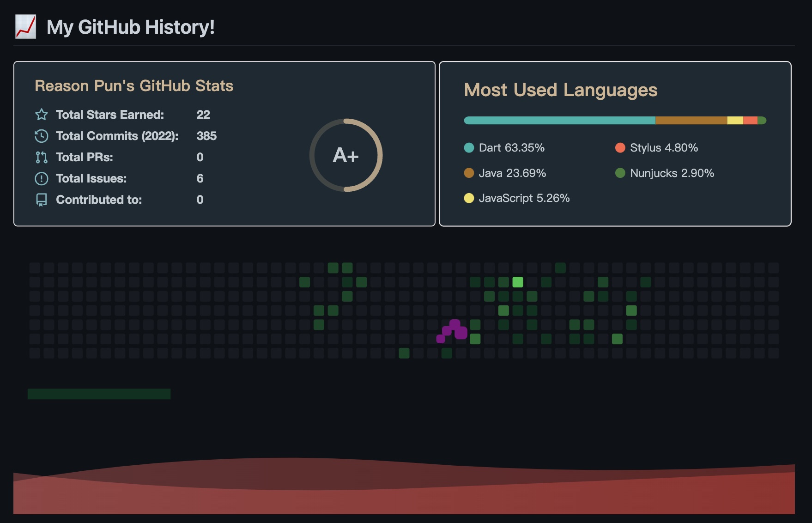Click the star icon for Total Stars Earned
812x523 pixels.
42,115
